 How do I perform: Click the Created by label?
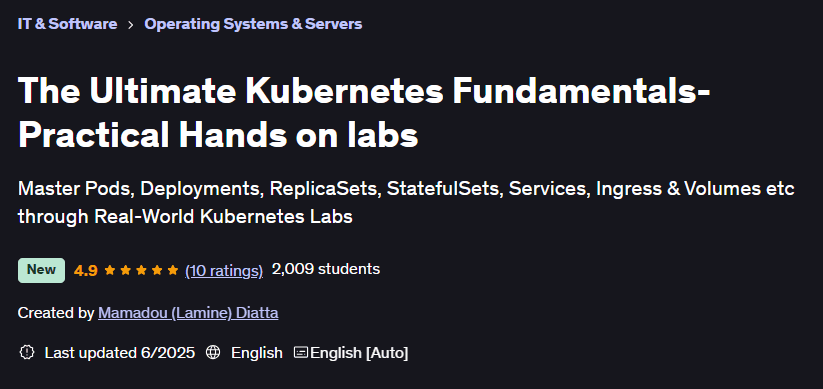[x=56, y=313]
